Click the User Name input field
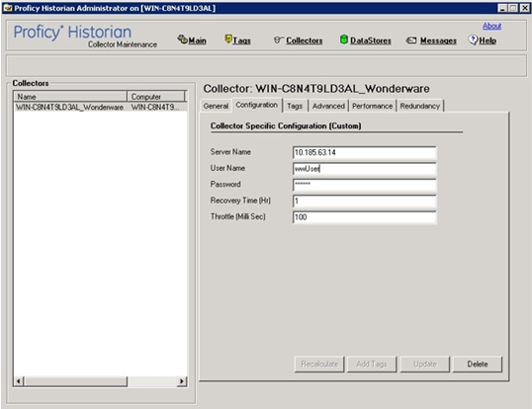The width and height of the screenshot is (532, 409). 365,169
